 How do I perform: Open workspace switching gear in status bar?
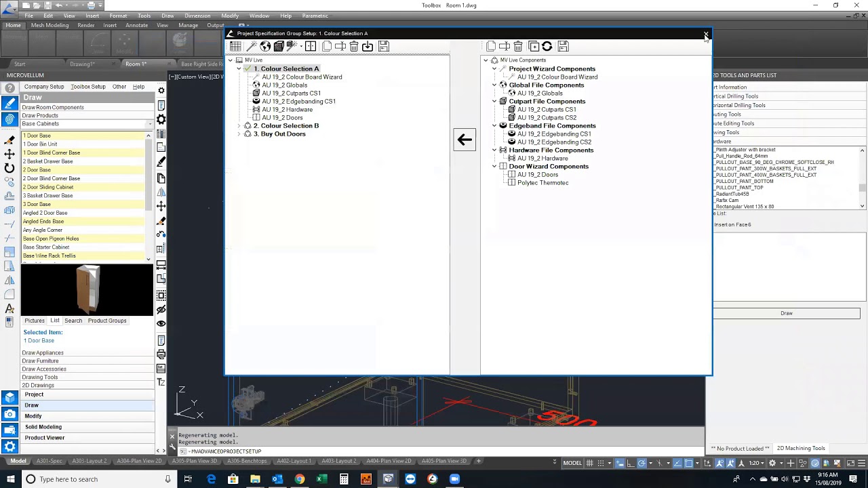click(x=773, y=463)
